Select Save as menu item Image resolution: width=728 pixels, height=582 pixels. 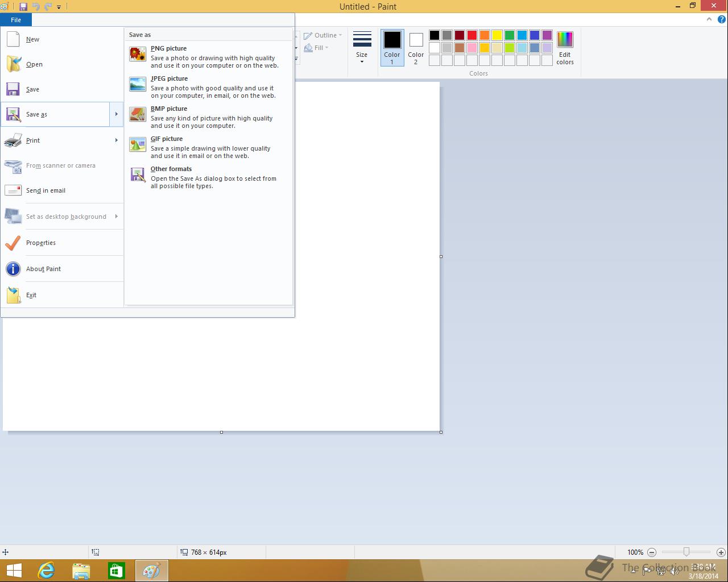(x=56, y=114)
